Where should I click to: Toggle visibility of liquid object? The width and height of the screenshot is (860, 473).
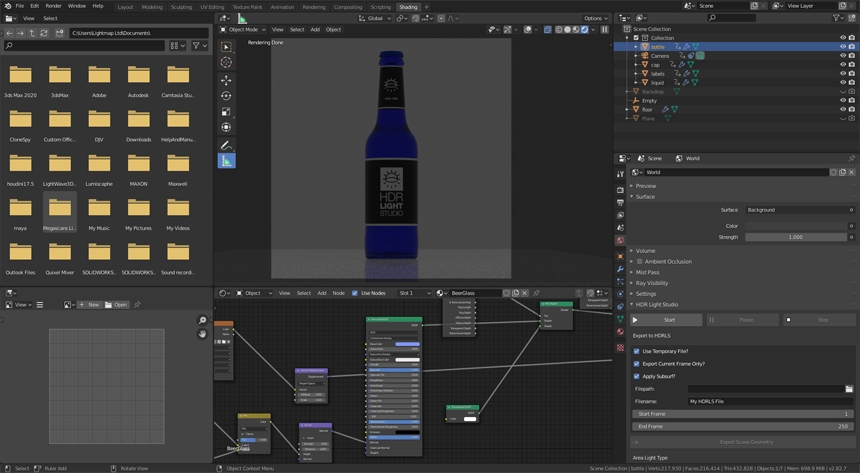[843, 82]
